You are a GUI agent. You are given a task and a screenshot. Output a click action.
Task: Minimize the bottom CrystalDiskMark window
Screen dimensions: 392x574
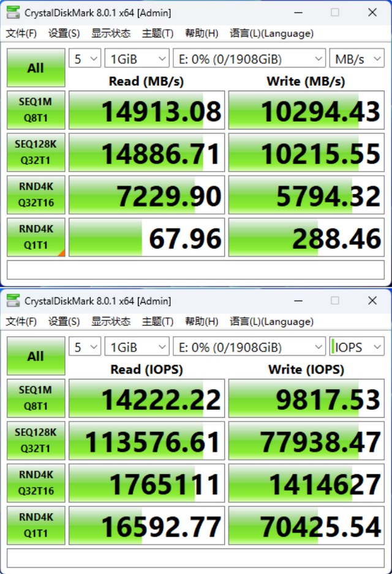[x=298, y=301]
